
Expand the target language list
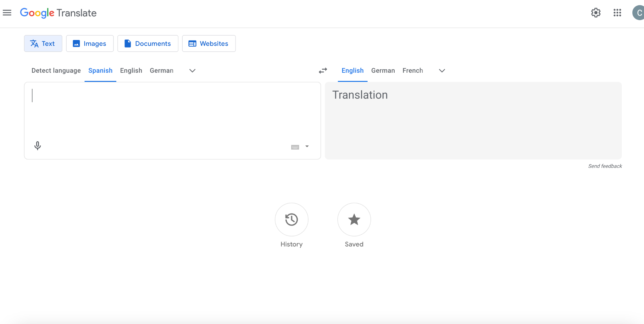pyautogui.click(x=442, y=71)
